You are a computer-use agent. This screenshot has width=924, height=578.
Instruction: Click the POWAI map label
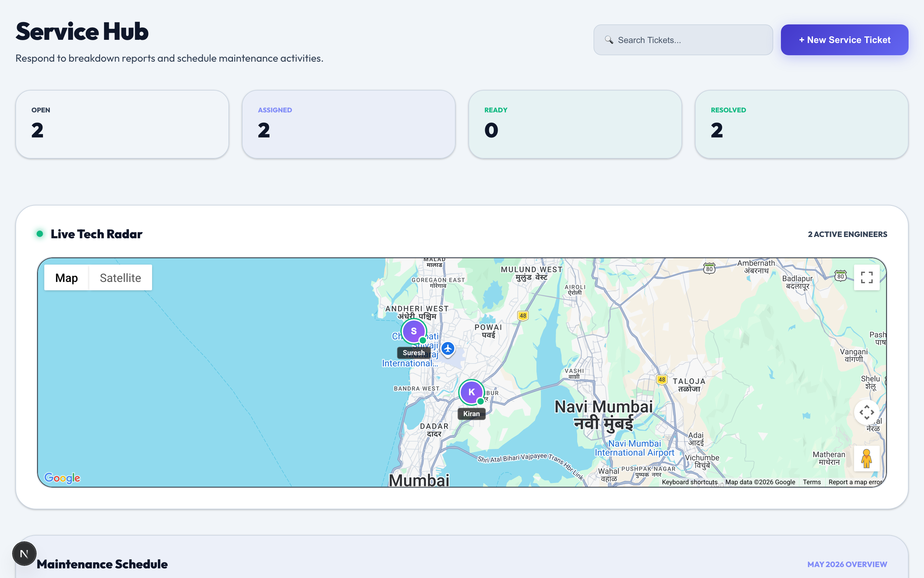[488, 331]
